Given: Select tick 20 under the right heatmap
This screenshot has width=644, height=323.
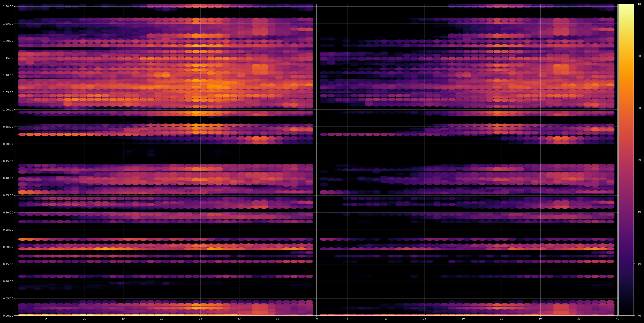Looking at the screenshot, I should [463, 319].
